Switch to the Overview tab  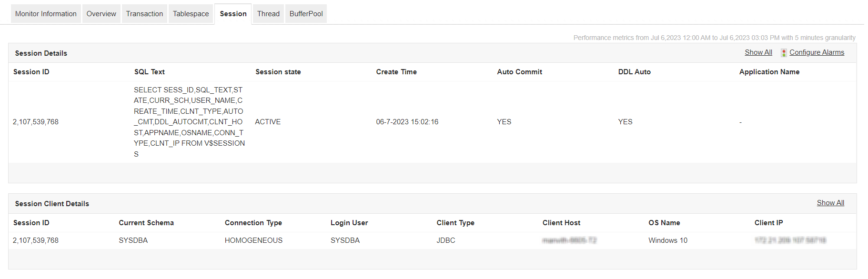click(x=101, y=14)
